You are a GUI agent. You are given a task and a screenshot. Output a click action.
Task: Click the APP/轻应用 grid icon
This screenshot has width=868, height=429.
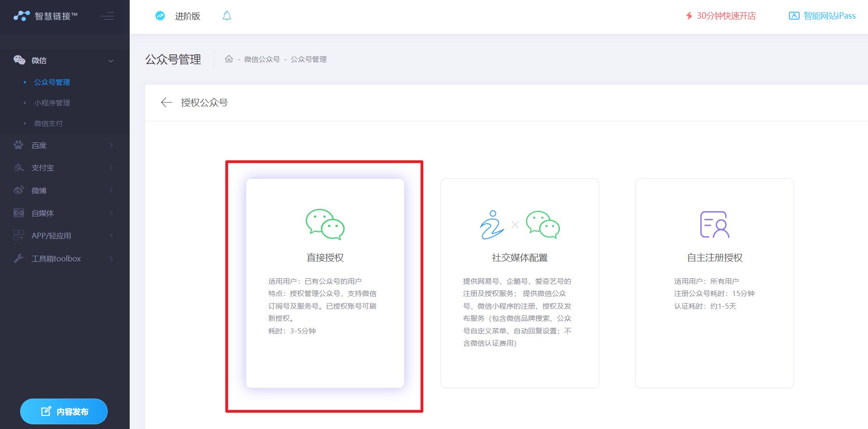[x=18, y=236]
